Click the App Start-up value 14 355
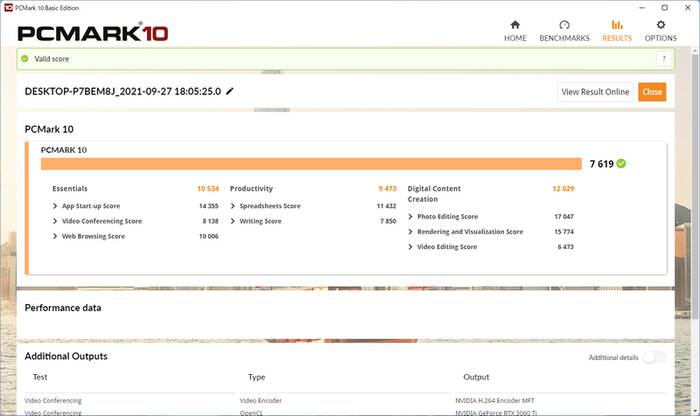Image resolution: width=700 pixels, height=416 pixels. (x=208, y=206)
